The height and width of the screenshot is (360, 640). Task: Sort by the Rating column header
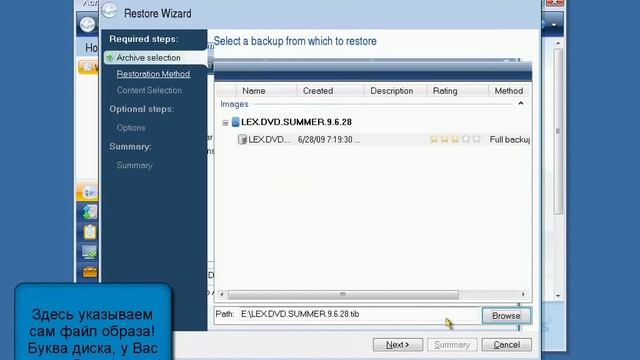pos(457,91)
